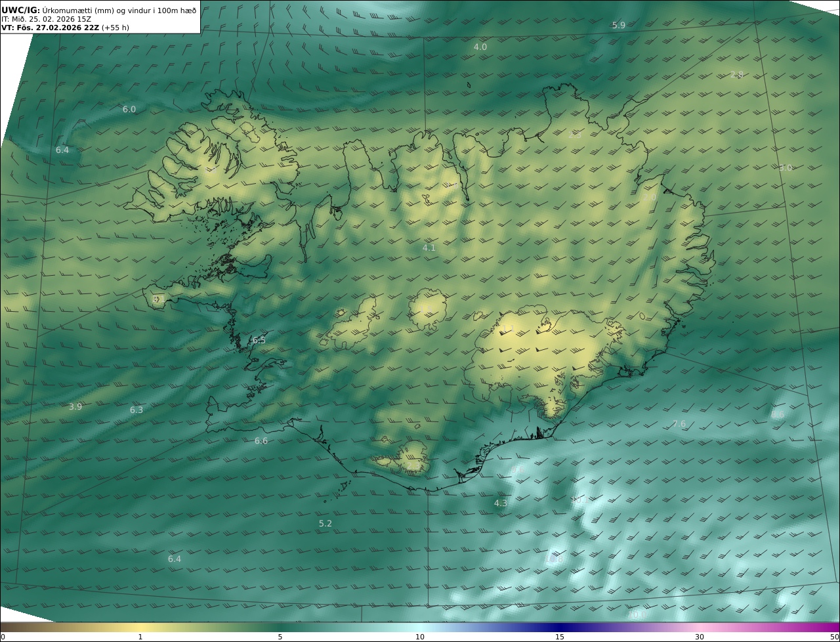Click the 2.8 precipitation value label
The image size is (840, 642).
(x=737, y=75)
